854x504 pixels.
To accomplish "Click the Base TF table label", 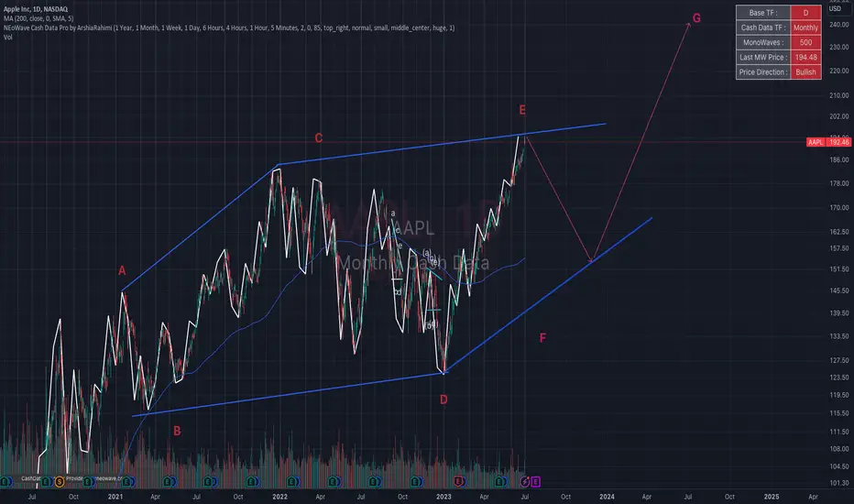I will click(763, 13).
